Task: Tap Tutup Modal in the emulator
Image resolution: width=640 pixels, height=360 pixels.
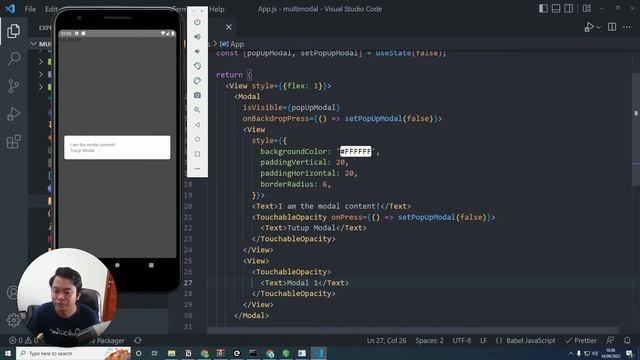Action: click(82, 150)
